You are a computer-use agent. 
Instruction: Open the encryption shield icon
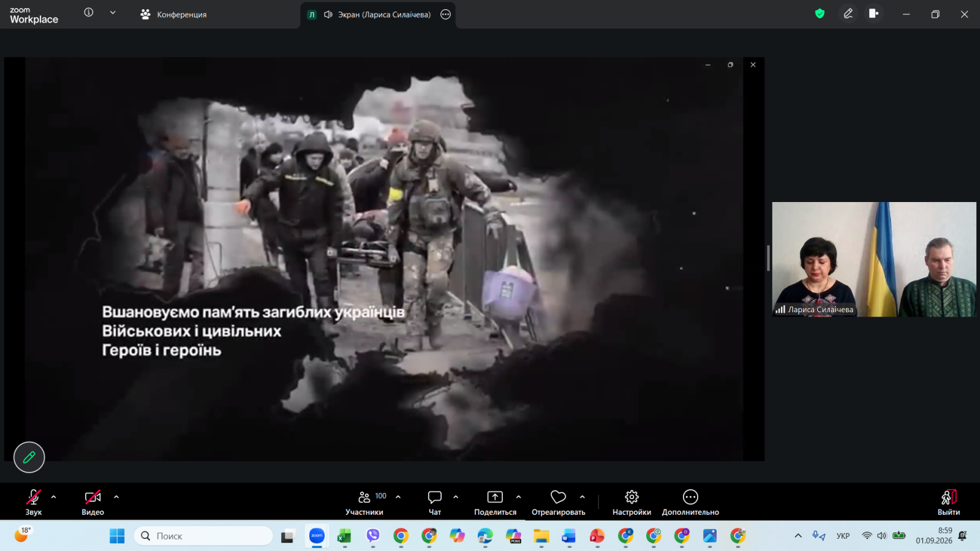[x=820, y=13]
